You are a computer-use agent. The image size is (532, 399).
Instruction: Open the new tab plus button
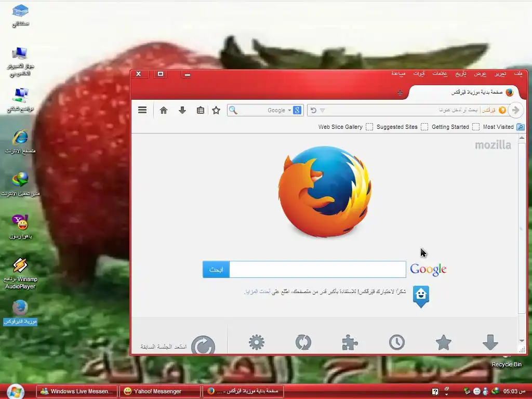(x=400, y=92)
